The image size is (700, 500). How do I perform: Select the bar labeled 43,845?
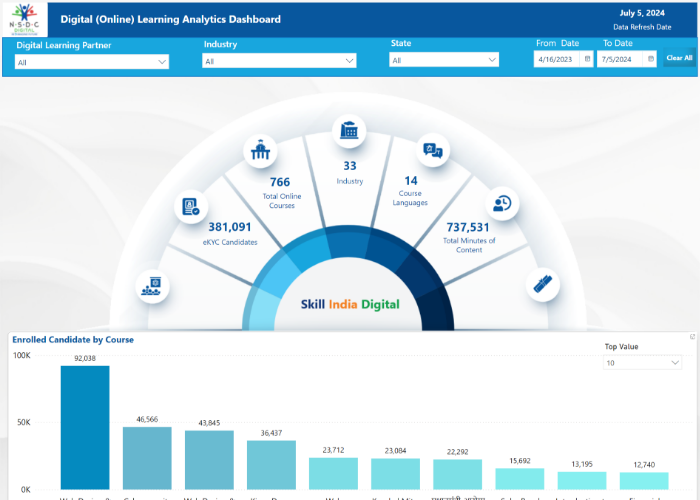(209, 460)
